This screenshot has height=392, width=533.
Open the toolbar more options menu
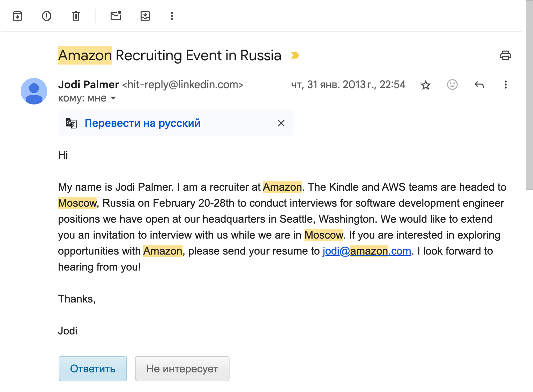[172, 16]
